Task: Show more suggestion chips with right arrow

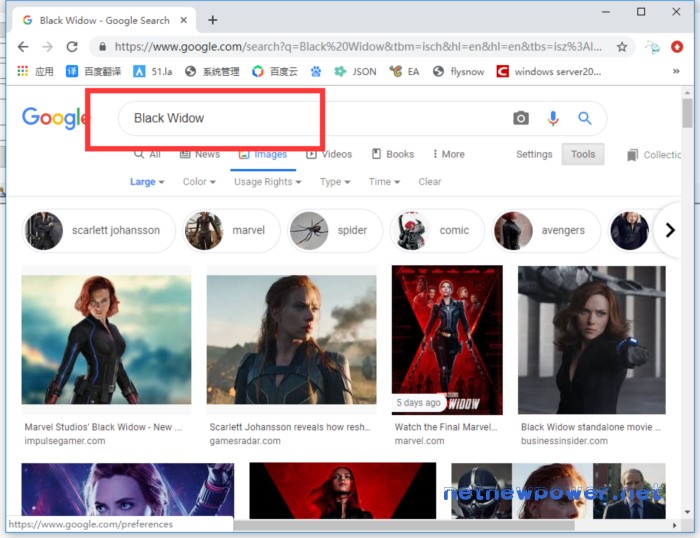Action: tap(670, 230)
